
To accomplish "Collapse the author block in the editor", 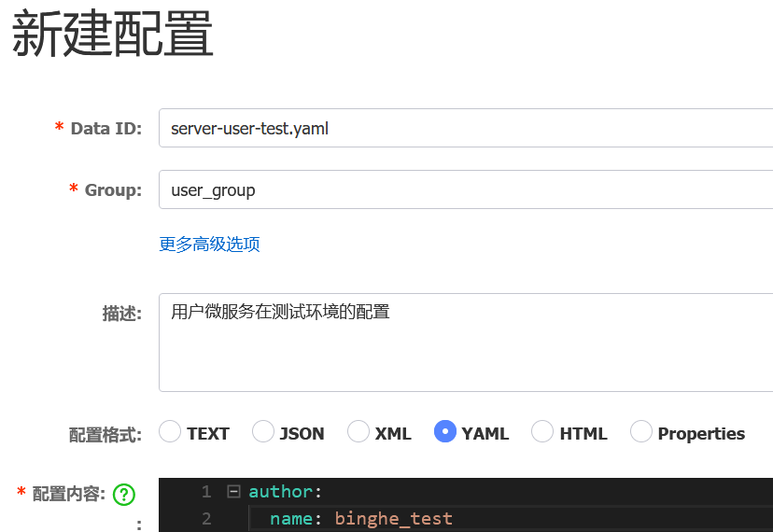I will [233, 491].
